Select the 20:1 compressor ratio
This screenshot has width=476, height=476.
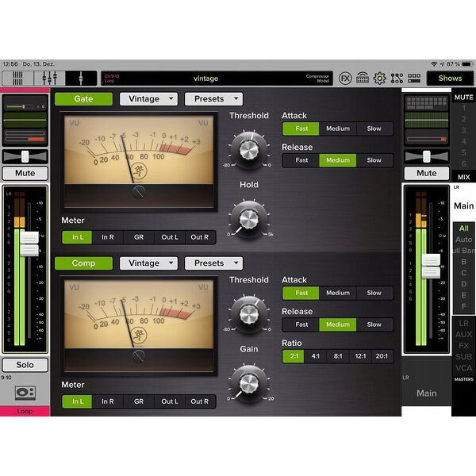[382, 356]
